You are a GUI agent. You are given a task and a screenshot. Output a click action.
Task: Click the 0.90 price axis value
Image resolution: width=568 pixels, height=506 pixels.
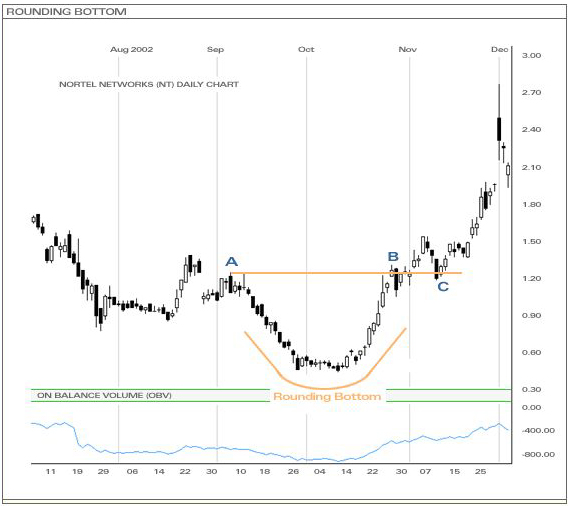pyautogui.click(x=531, y=315)
